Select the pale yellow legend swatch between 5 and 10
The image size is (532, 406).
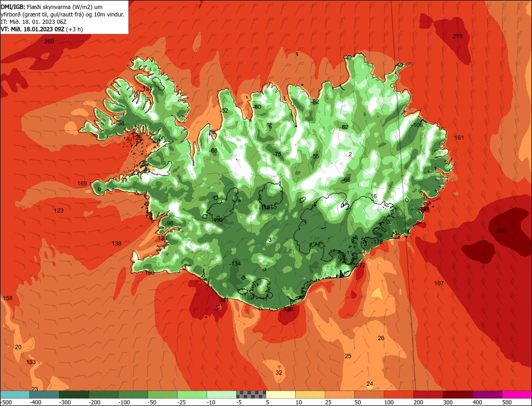[x=280, y=394]
